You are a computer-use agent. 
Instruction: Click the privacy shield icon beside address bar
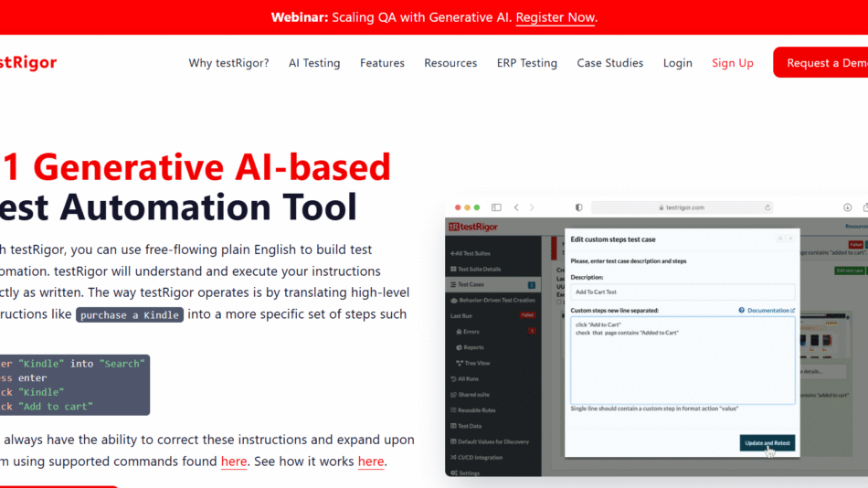(x=578, y=207)
